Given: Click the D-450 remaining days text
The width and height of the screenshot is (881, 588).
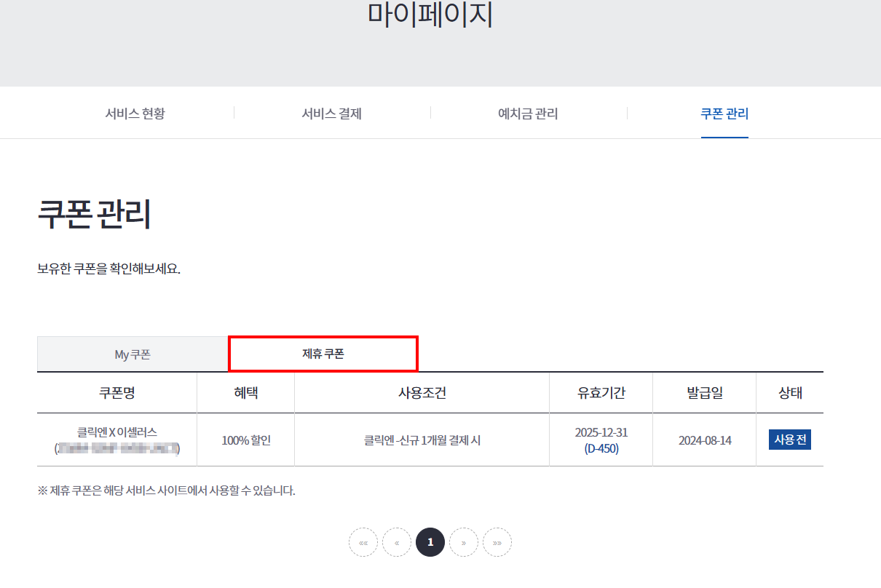Looking at the screenshot, I should click(x=601, y=448).
